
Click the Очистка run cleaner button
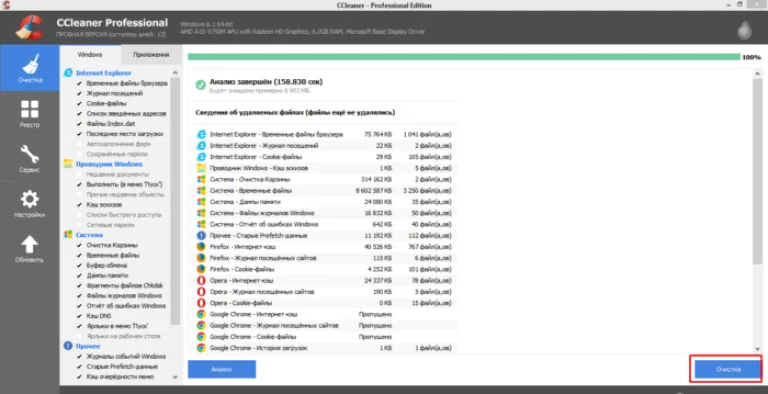click(x=728, y=369)
